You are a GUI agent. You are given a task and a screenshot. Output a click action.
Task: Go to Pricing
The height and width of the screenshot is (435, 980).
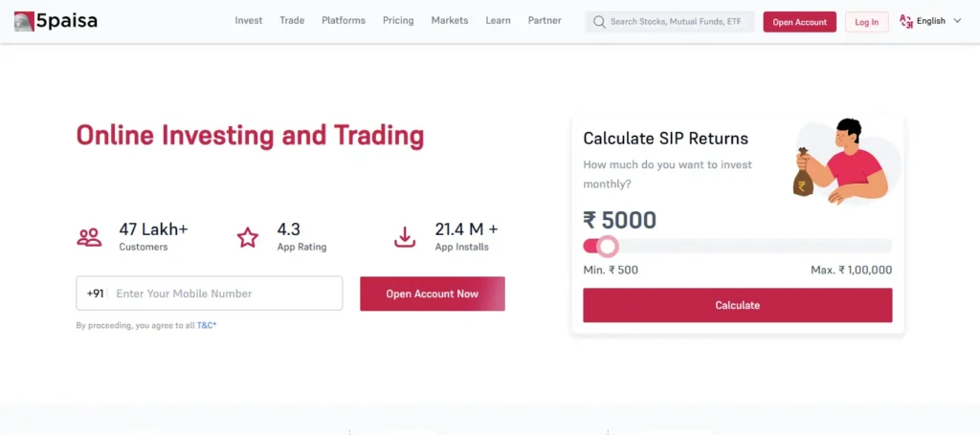(398, 21)
